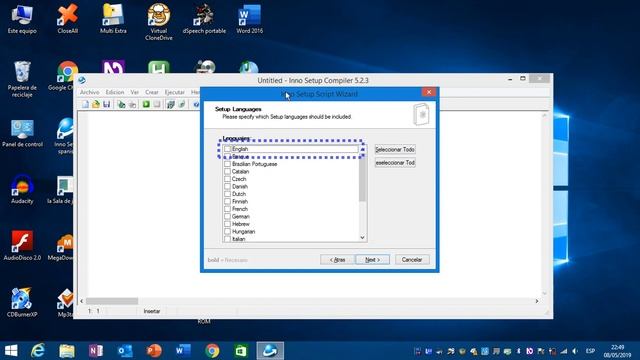Close the Inno Setup Script Wizard dialog
This screenshot has height=360, width=640.
click(429, 92)
